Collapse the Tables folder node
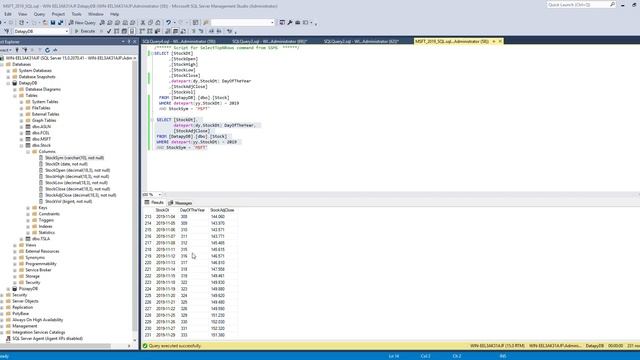The height and width of the screenshot is (360, 640). pyautogui.click(x=15, y=96)
